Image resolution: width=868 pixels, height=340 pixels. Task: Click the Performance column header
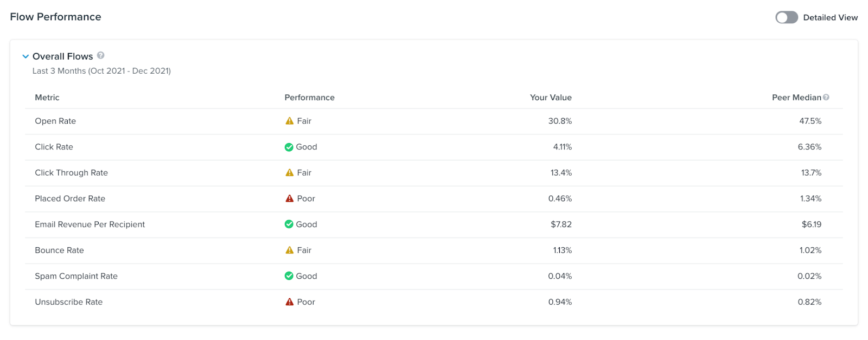(309, 97)
